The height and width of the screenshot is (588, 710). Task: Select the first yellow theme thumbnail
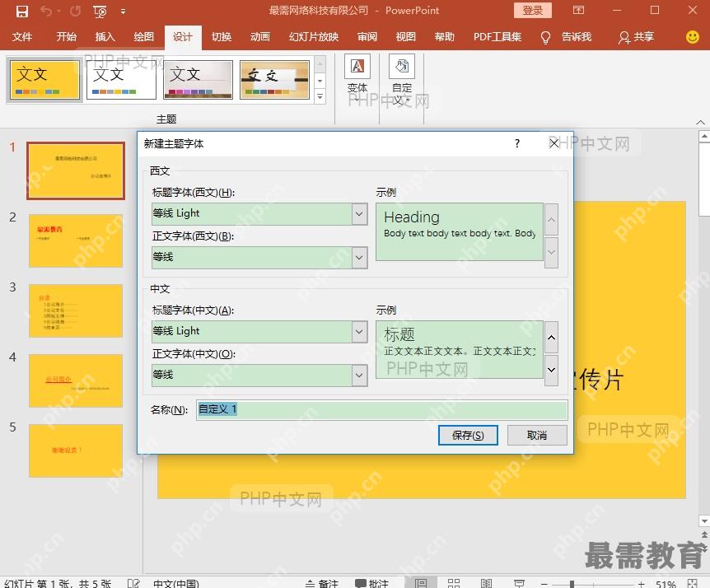point(44,80)
